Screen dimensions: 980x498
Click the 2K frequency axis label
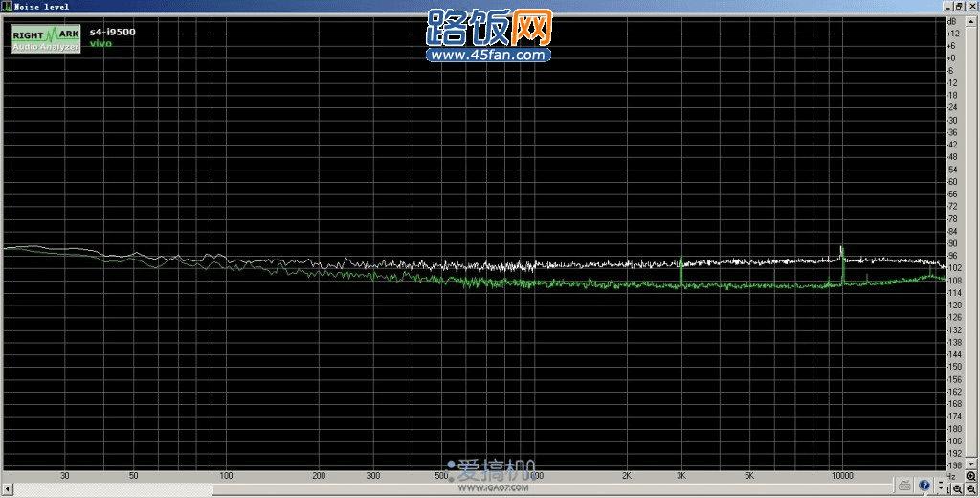[626, 475]
